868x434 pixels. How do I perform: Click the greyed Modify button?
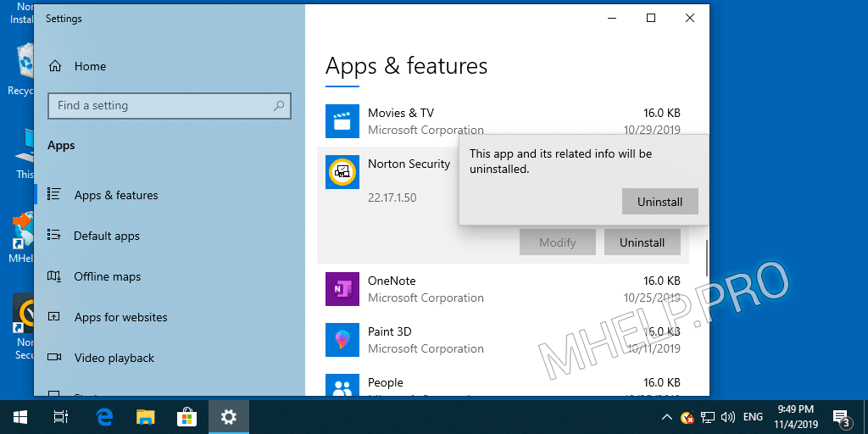(558, 242)
